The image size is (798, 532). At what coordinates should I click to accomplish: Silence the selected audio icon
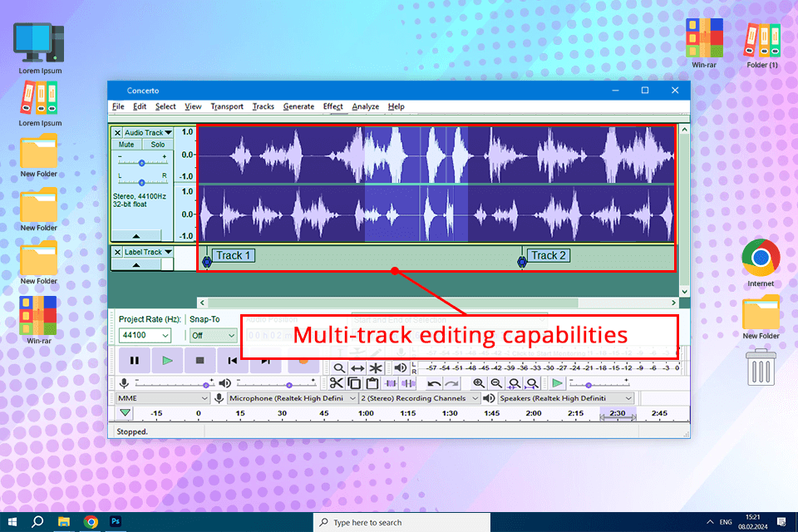409,383
